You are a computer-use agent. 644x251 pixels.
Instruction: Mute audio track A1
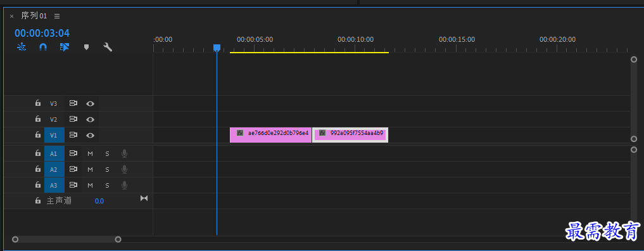click(91, 153)
